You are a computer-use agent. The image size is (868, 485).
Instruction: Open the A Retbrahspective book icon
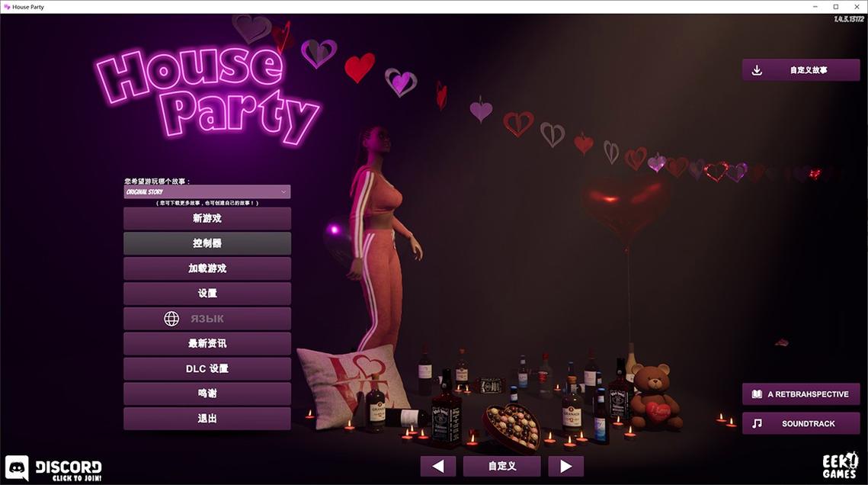[x=757, y=394]
